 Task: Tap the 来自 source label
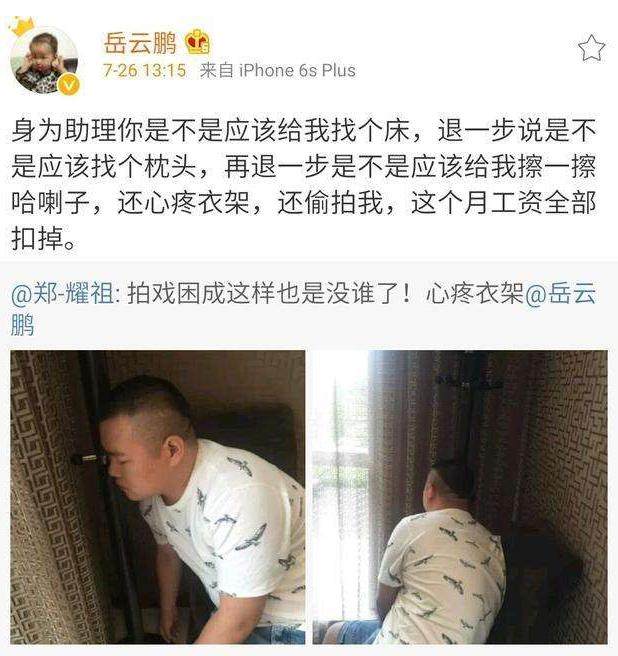point(216,70)
